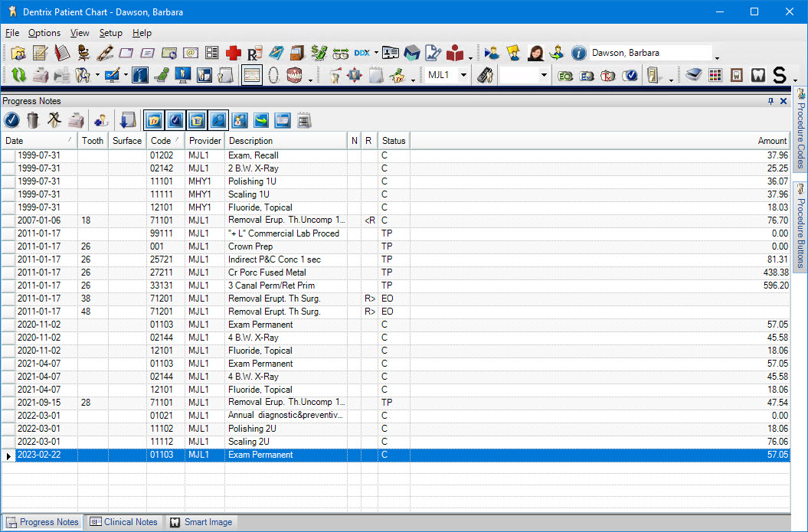Click the EO status toolbar button

tap(565, 75)
